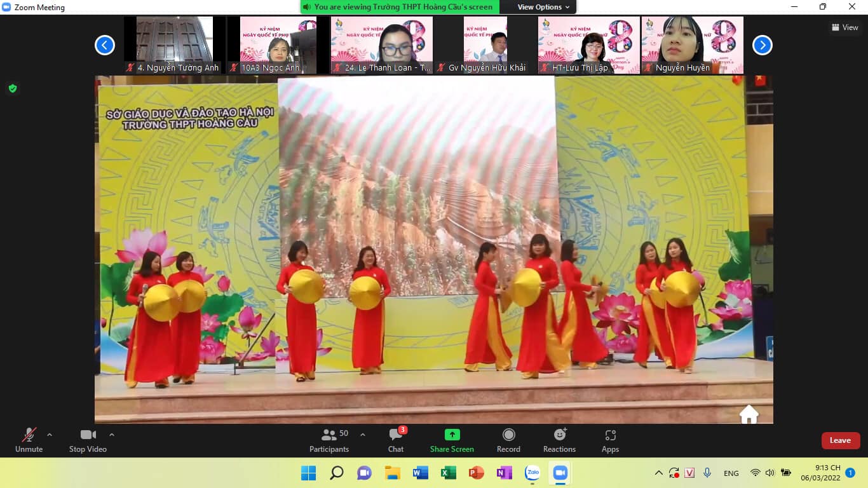Viewport: 868px width, 488px height.
Task: Show next participants with right arrow
Action: (x=763, y=45)
